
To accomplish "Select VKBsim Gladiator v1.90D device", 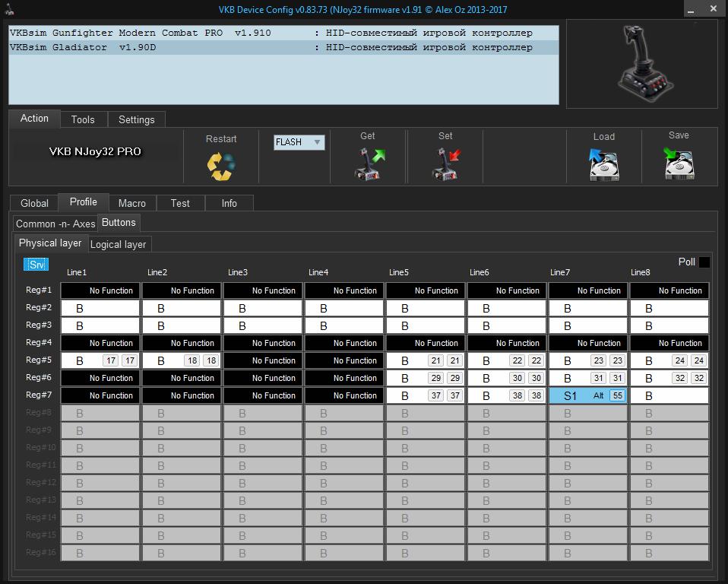I will (x=283, y=47).
